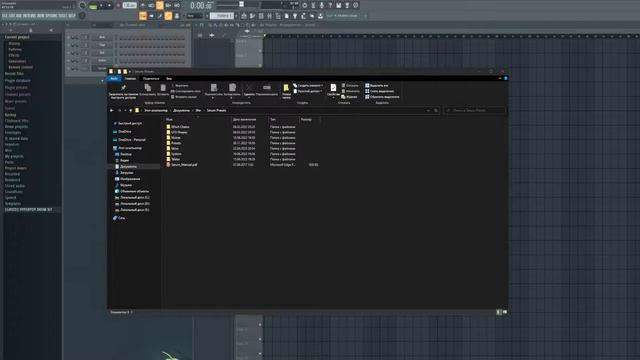Select the Clap channel button
This screenshot has height=360, width=640.
coord(102,45)
